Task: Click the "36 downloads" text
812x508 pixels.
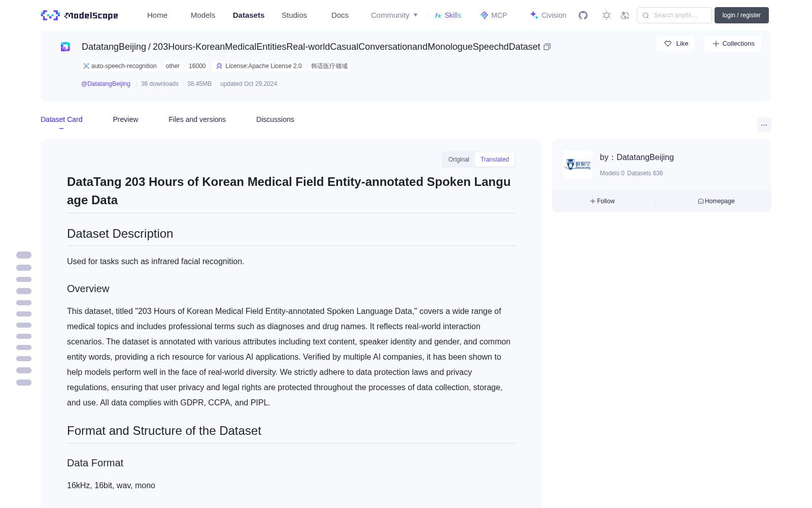Action: coord(160,84)
